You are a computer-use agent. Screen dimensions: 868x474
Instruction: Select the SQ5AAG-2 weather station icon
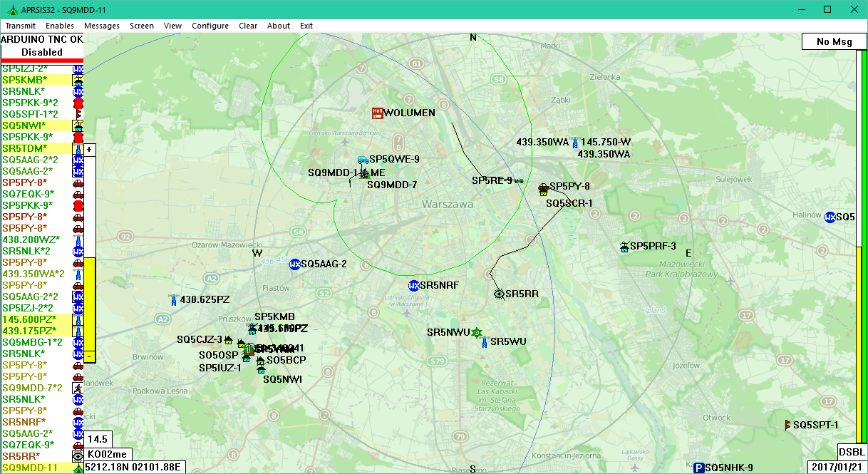tap(294, 264)
